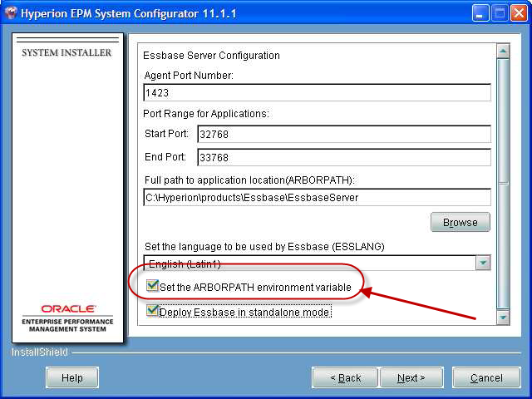532x399 pixels.
Task: Click the scroll up arrow of the panel
Action: tap(503, 52)
